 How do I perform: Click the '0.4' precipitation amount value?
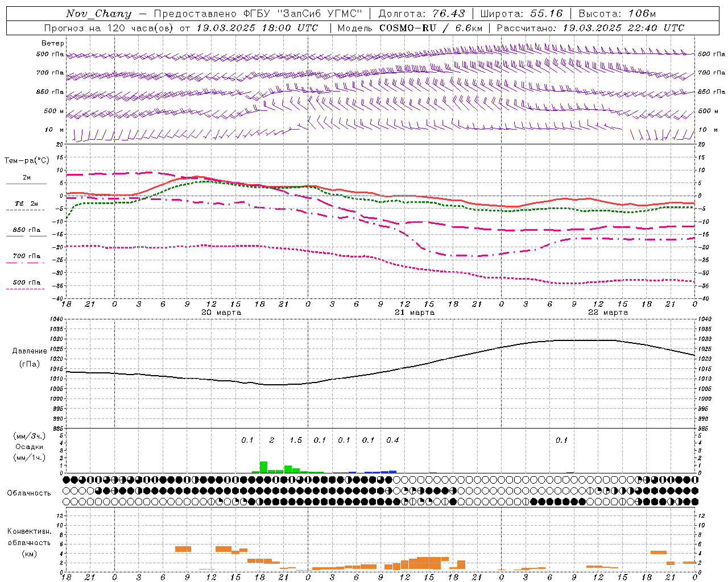(x=392, y=440)
